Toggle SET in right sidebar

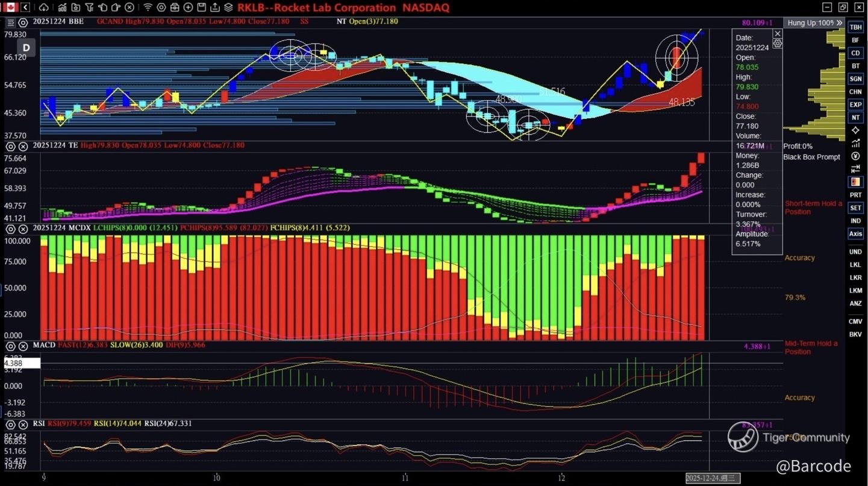click(855, 208)
